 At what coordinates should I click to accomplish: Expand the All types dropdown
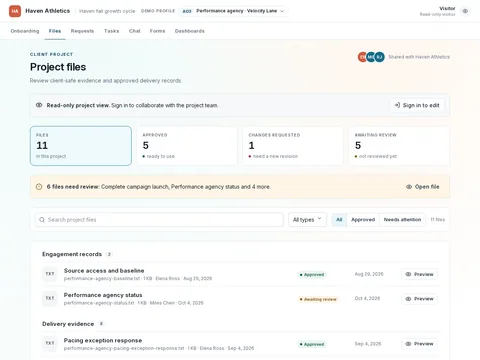tap(307, 220)
